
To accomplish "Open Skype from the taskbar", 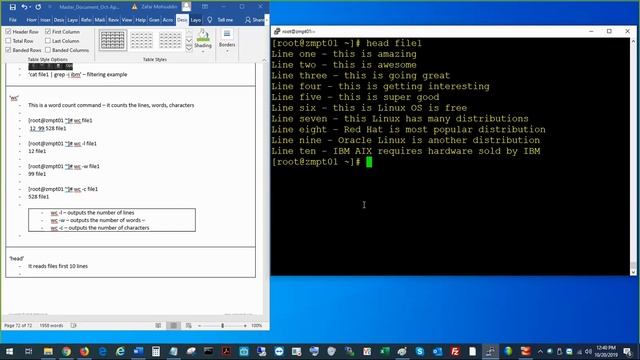I will [420, 351].
